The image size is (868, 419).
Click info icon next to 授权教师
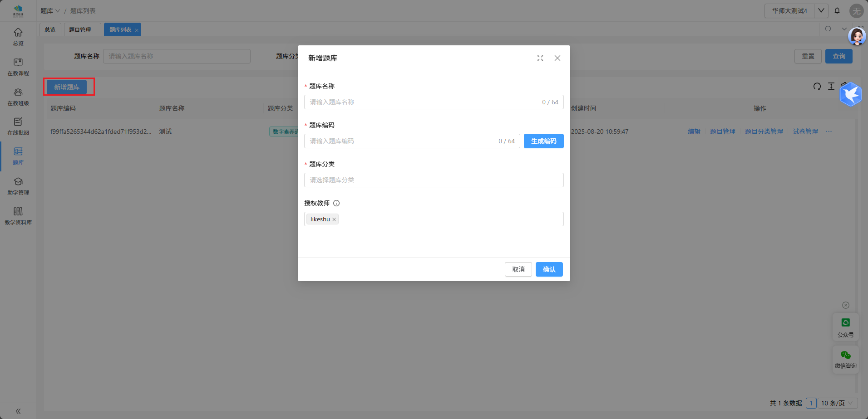coord(336,203)
